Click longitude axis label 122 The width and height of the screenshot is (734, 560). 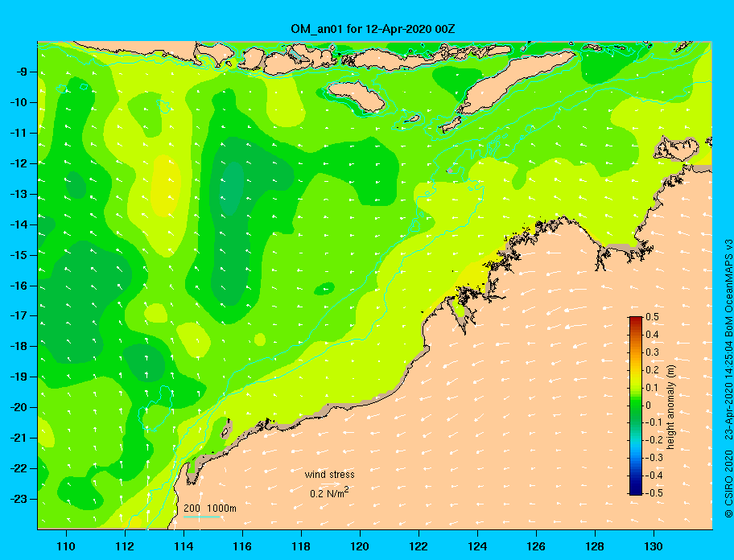[419, 546]
